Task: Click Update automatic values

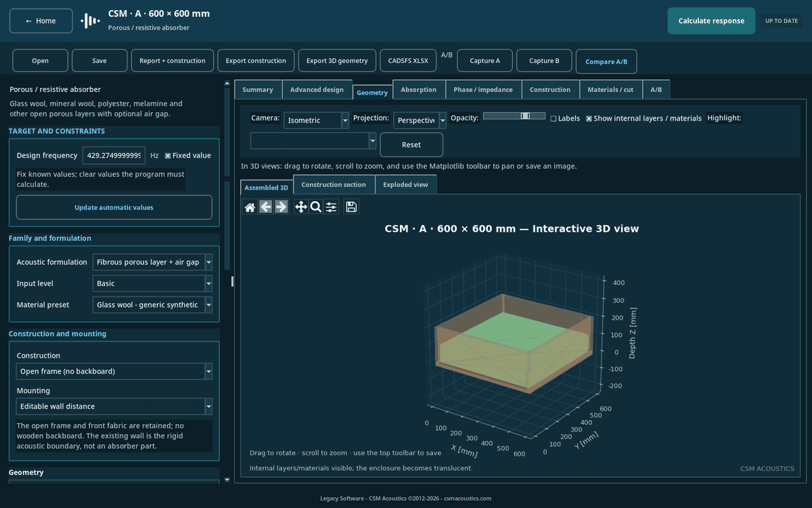Action: (114, 207)
